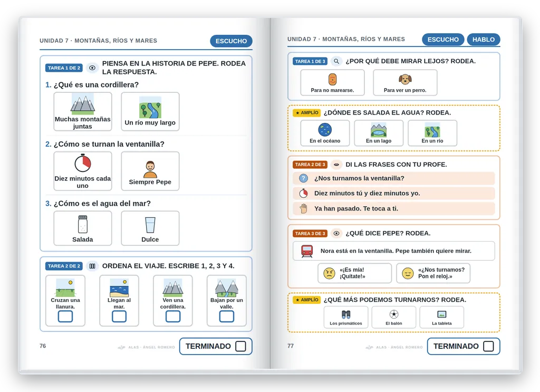
Task: Click the magnifier icon beside '¿POR QUÉ DEBE MIRAR LEJOS?'
Action: pos(336,61)
